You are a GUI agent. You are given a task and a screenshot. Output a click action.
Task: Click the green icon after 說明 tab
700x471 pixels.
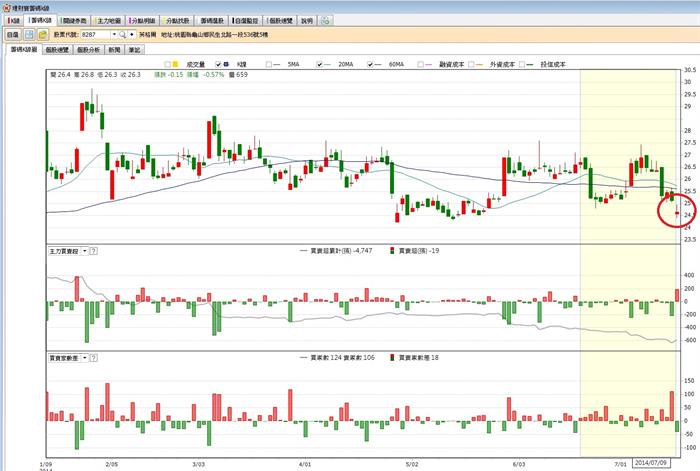point(325,21)
